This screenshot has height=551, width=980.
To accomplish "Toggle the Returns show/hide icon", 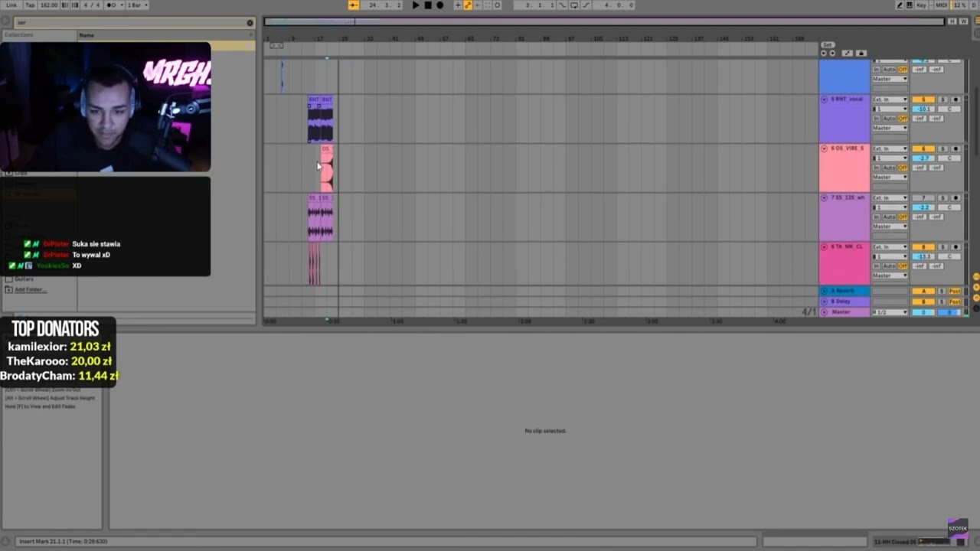I will pyautogui.click(x=976, y=287).
